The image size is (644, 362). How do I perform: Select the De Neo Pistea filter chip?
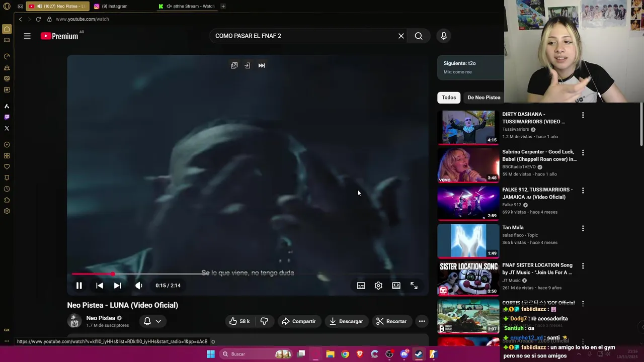[x=484, y=98]
